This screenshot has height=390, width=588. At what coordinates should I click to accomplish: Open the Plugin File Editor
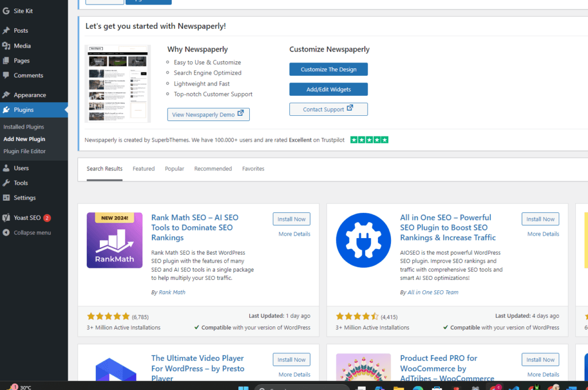24,151
